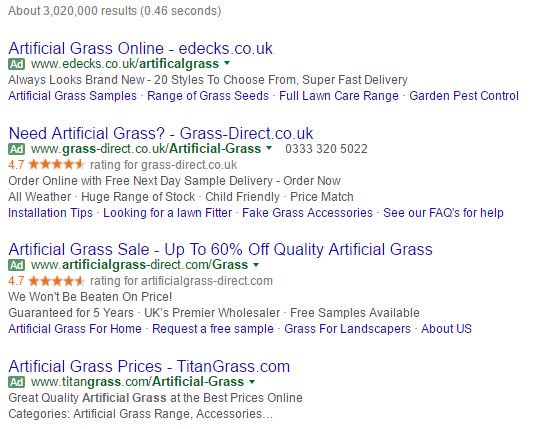Open dropdown arrow next to artificialgrass-direct.com URL

point(256,265)
